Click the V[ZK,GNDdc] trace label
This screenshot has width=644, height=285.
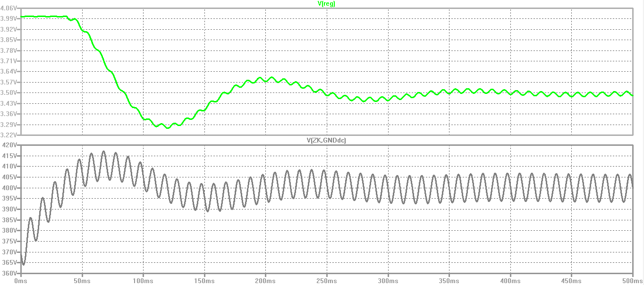tap(326, 141)
